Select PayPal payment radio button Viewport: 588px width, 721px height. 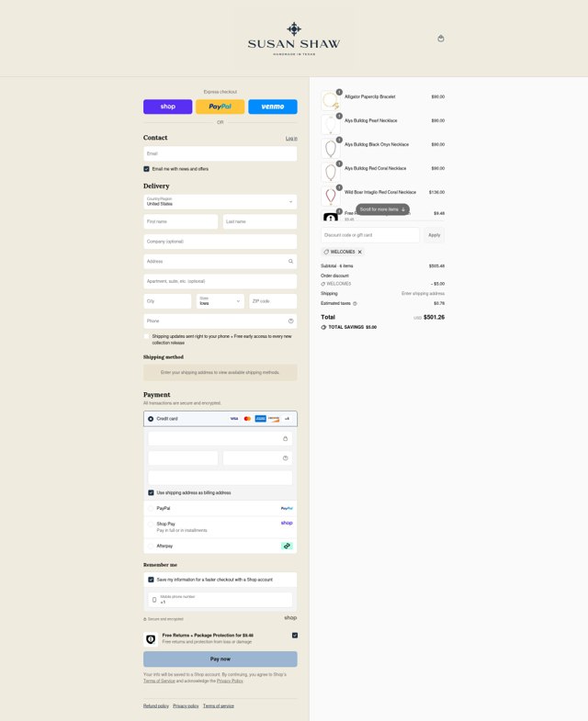(x=151, y=508)
